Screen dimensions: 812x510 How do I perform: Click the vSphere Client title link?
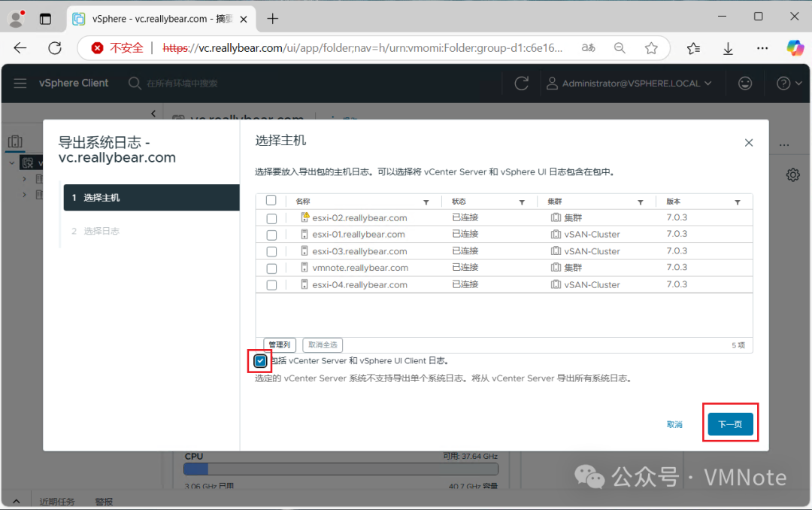[74, 83]
